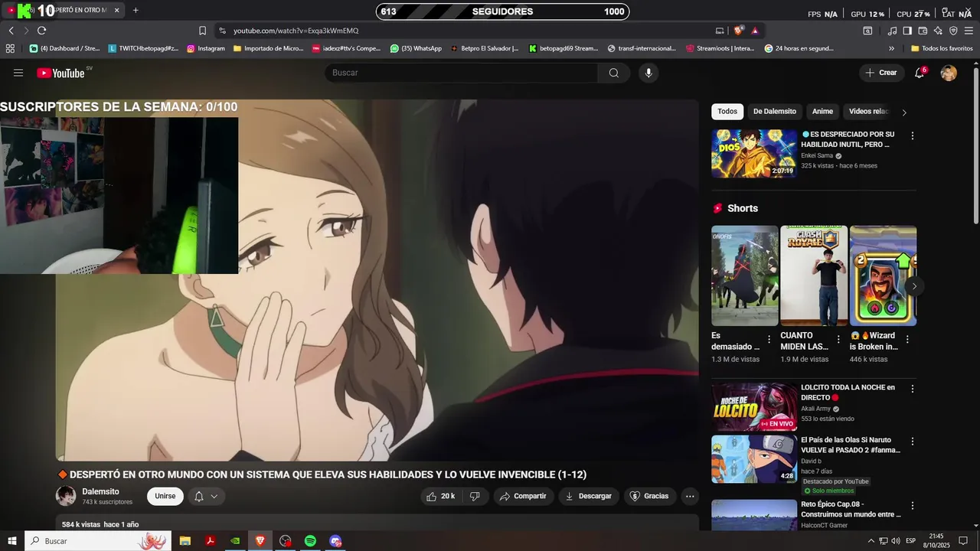Screen dimensions: 980x551
Task: Open OBS Studio from the taskbar
Action: click(x=286, y=541)
